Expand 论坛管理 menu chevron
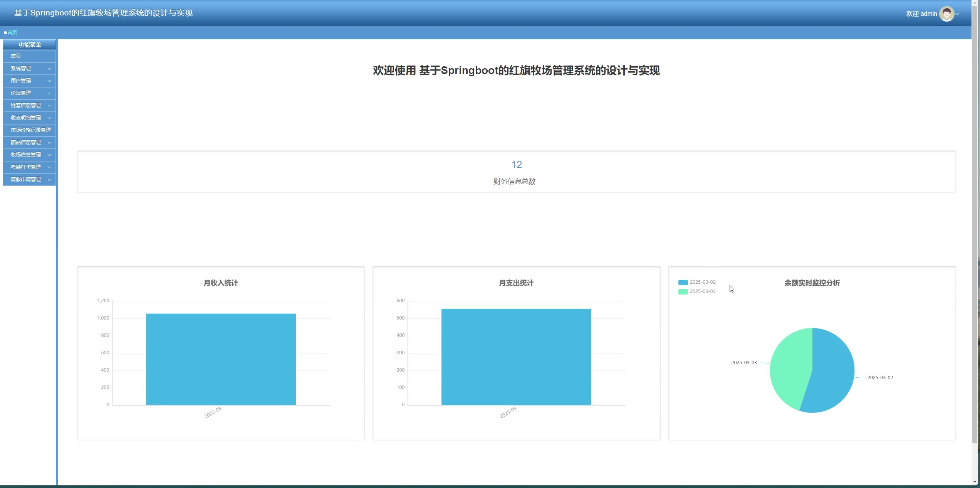 click(x=49, y=93)
